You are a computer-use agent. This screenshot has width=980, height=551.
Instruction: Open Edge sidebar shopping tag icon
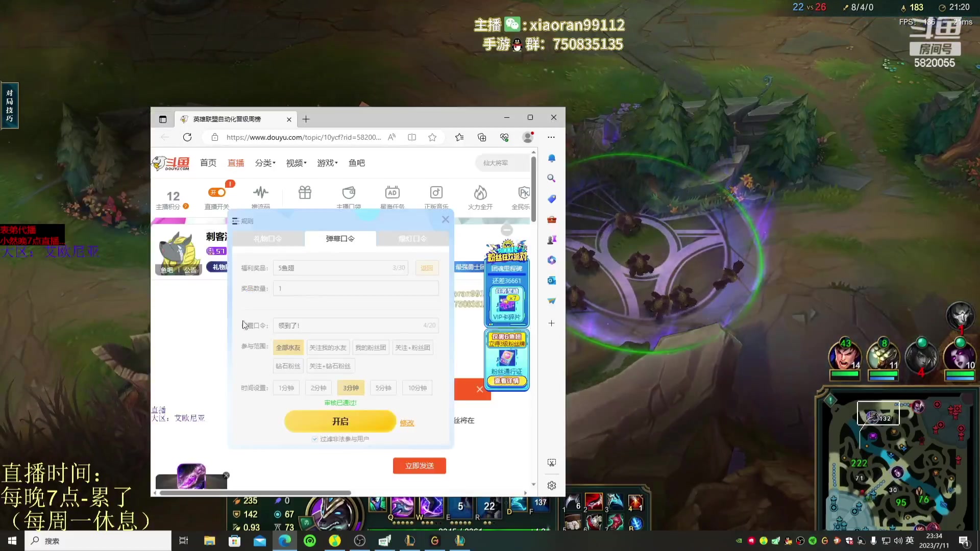(552, 199)
